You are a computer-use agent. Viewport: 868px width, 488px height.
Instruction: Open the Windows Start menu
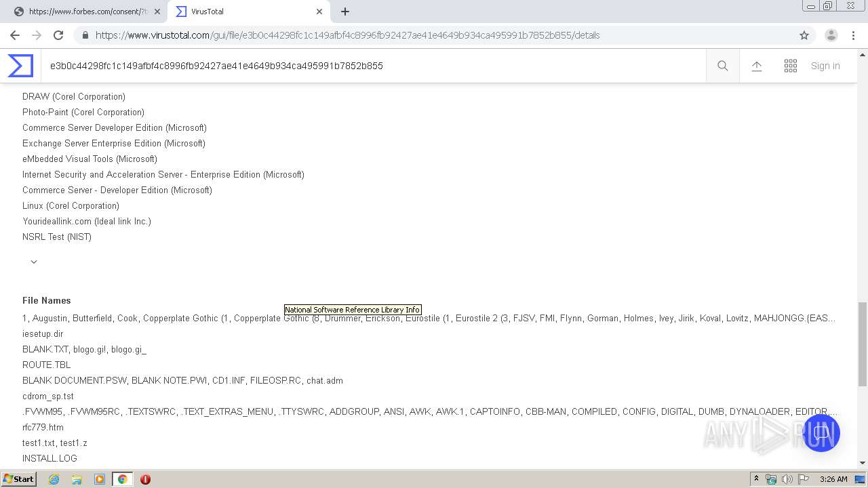point(18,479)
